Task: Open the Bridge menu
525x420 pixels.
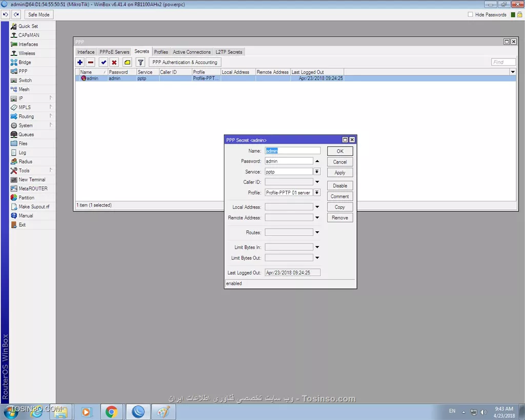Action: pos(32,62)
